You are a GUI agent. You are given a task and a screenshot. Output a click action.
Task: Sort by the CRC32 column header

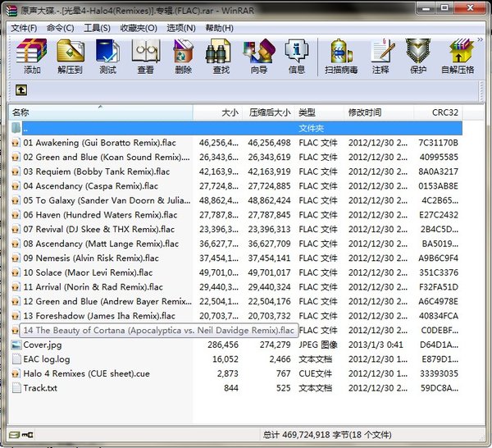tap(438, 112)
